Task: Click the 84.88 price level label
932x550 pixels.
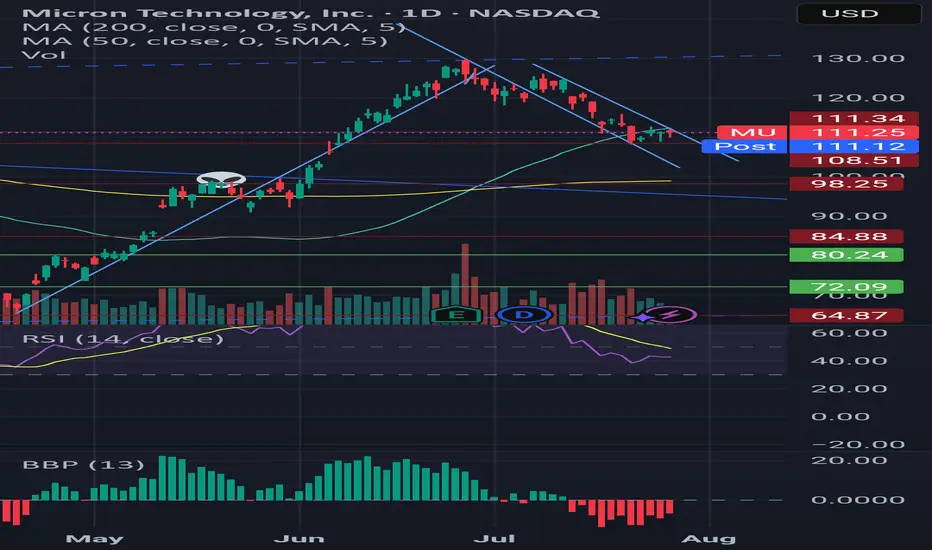Action: click(846, 236)
